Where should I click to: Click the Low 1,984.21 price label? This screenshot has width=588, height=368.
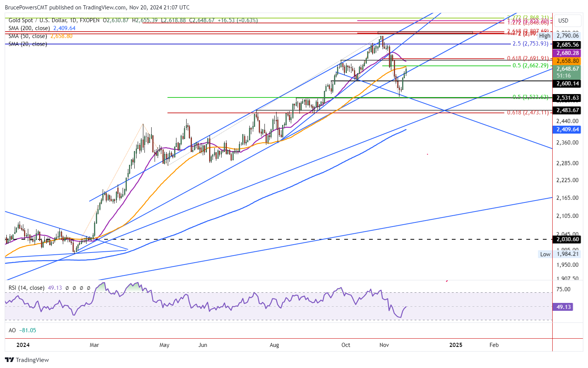[x=560, y=254]
